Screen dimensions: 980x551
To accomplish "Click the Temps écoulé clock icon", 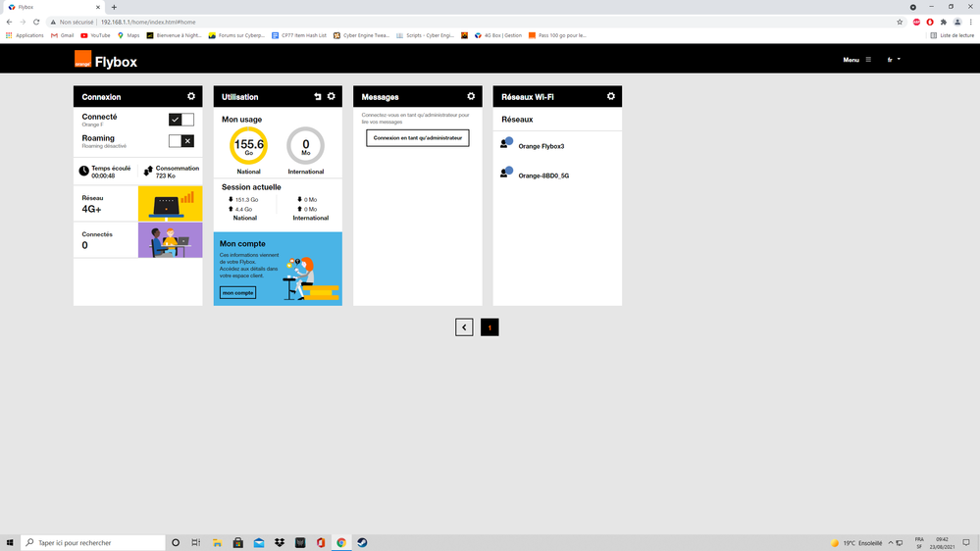I will [83, 171].
